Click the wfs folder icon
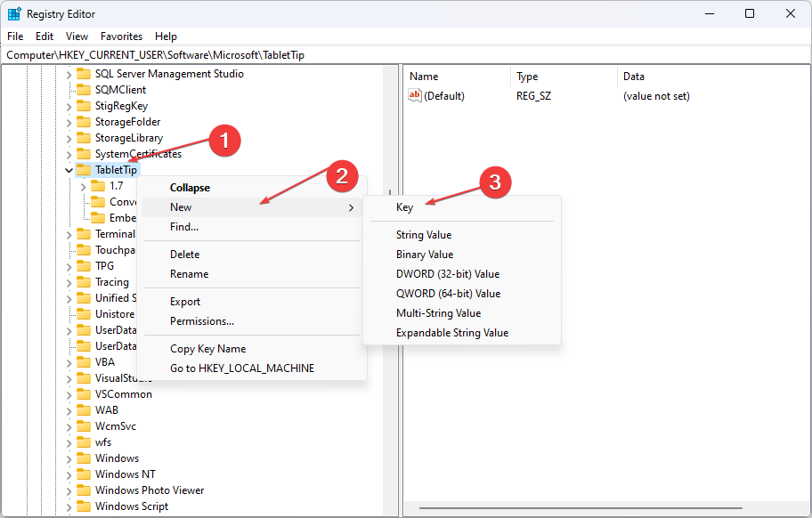The width and height of the screenshot is (812, 518). (84, 442)
